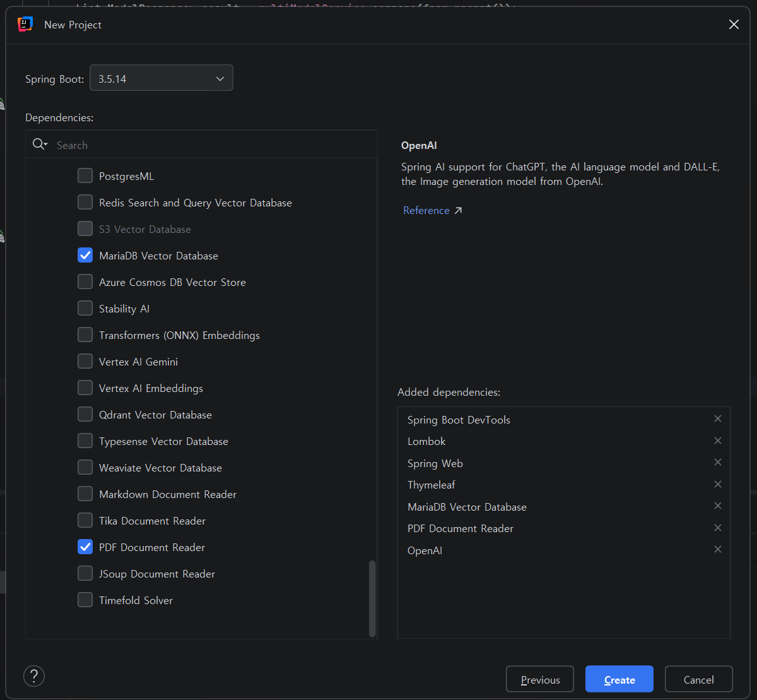Select 'Thymeleaf' in added dependencies
The image size is (757, 700).
click(x=431, y=485)
